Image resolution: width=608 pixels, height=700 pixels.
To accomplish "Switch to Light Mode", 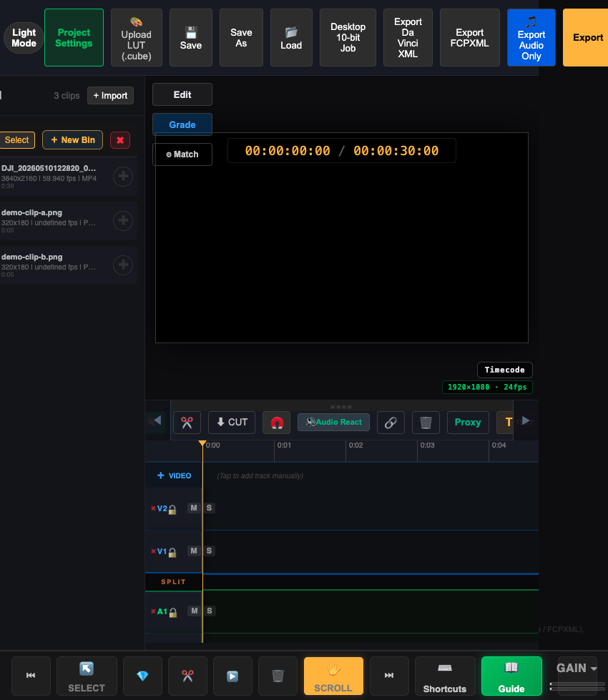I will (24, 38).
